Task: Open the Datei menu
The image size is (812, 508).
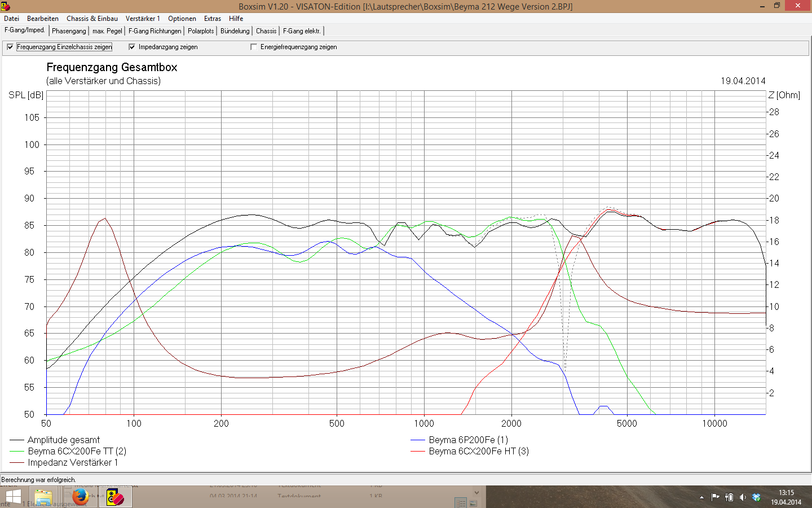Action: coord(11,19)
